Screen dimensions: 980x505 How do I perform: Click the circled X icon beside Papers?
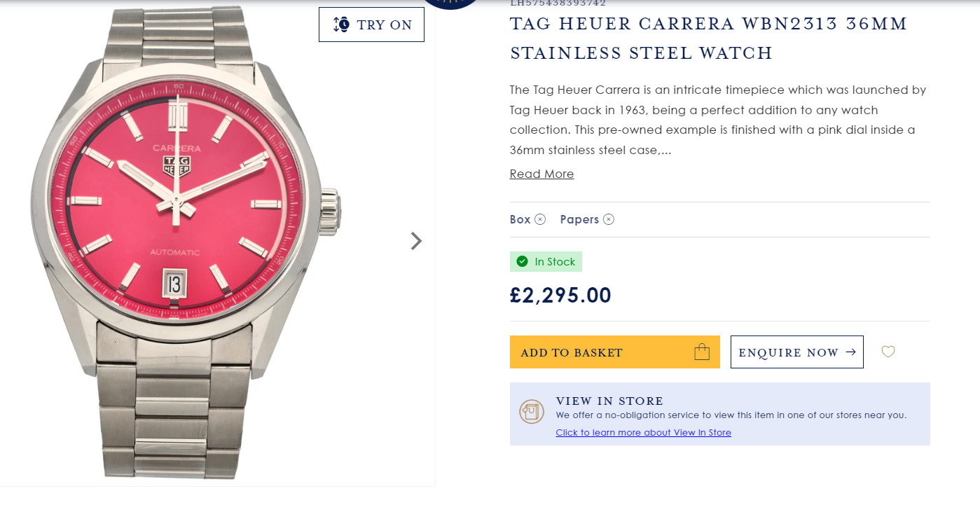(609, 219)
